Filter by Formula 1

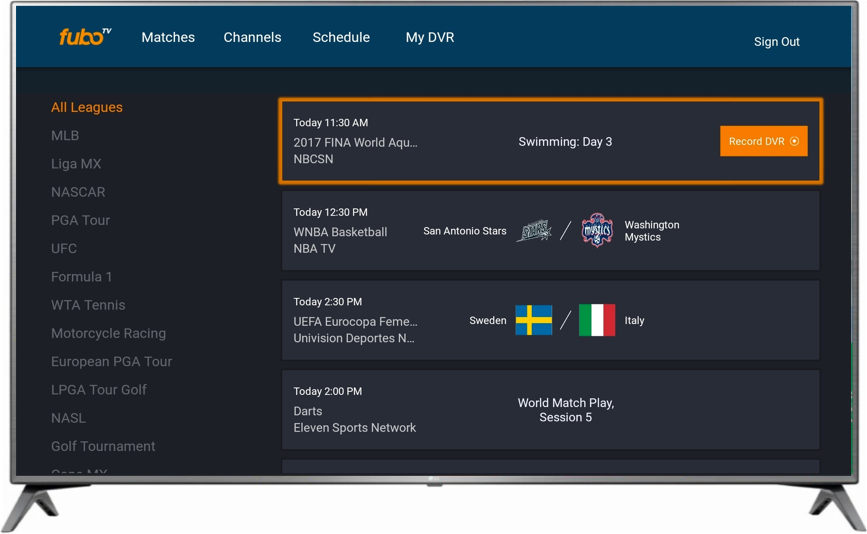(81, 276)
